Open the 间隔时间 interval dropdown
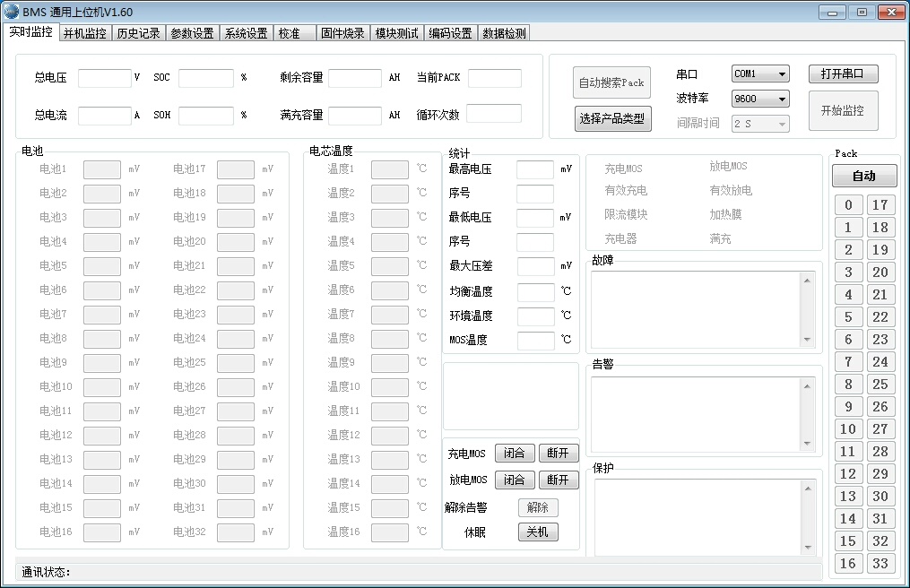 759,124
